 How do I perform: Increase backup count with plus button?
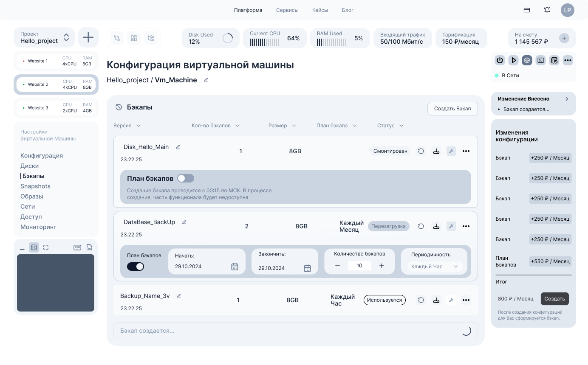click(382, 266)
